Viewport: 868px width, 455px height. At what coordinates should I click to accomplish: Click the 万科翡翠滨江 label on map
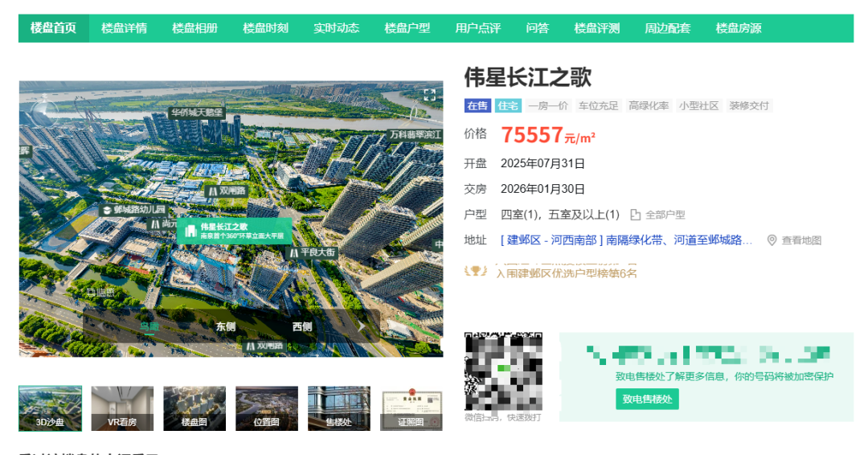pos(416,134)
